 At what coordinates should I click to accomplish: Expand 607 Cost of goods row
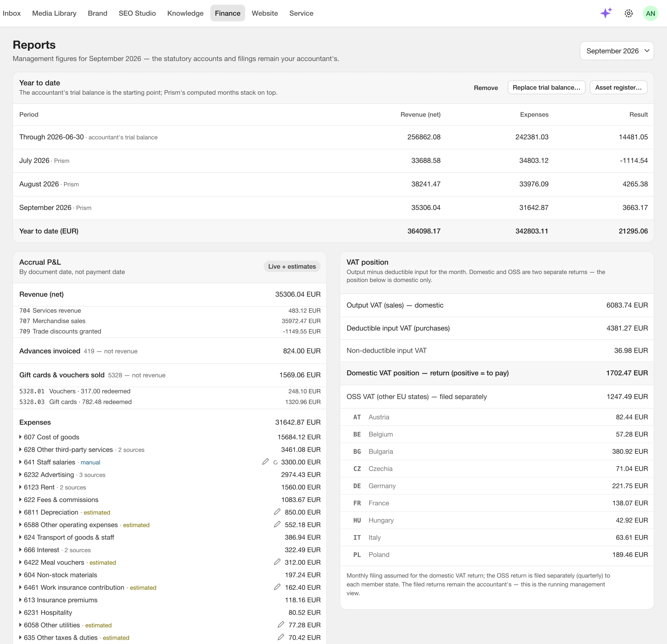(170, 437)
